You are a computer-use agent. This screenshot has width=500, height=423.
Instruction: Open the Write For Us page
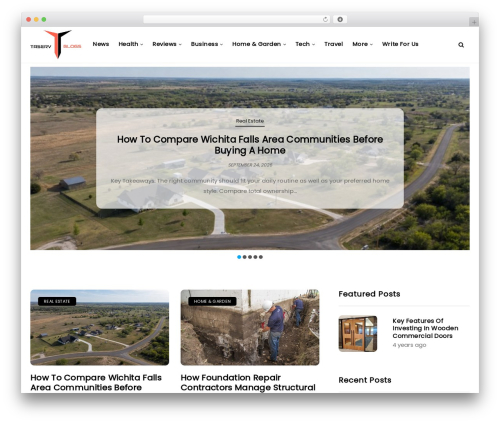point(400,44)
